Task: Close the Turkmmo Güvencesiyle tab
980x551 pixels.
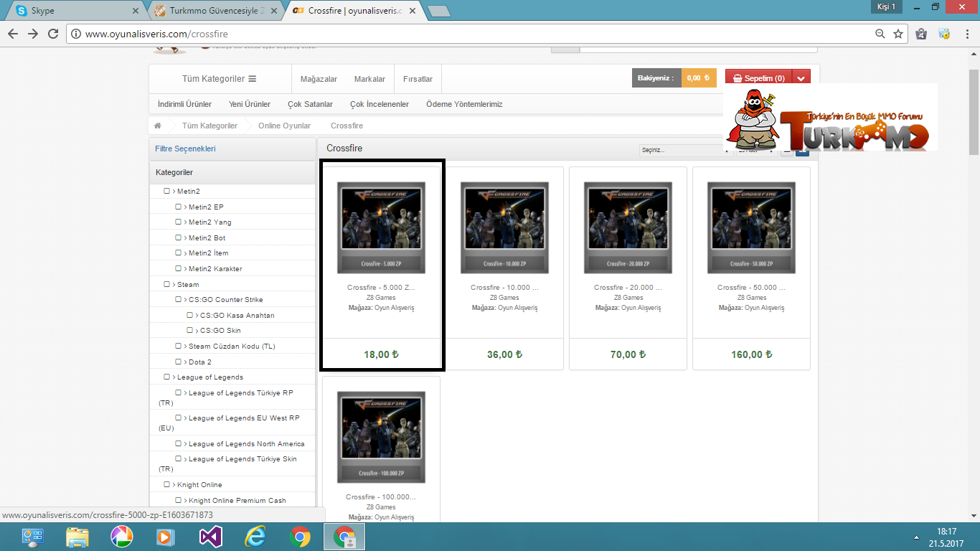Action: (275, 11)
